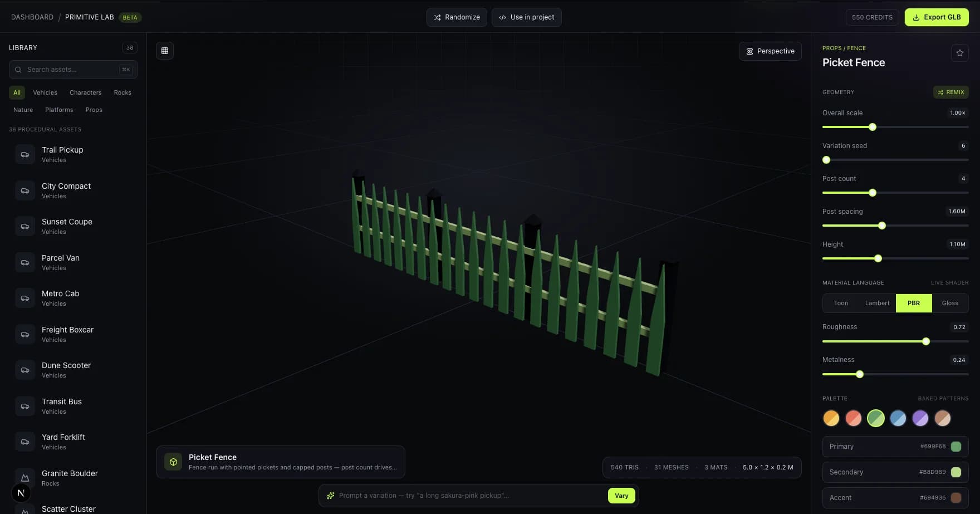Select Gloss material mode

pos(950,303)
